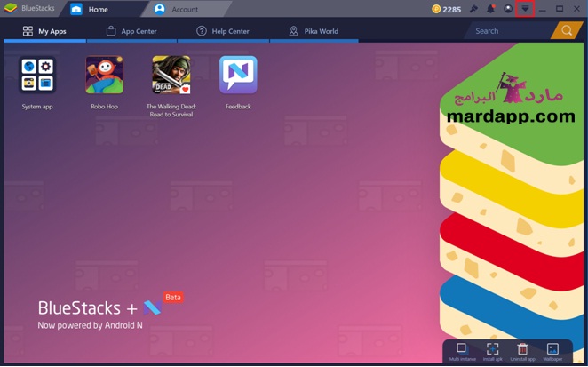
Task: Open the Wallpaper changer icon
Action: pos(552,348)
